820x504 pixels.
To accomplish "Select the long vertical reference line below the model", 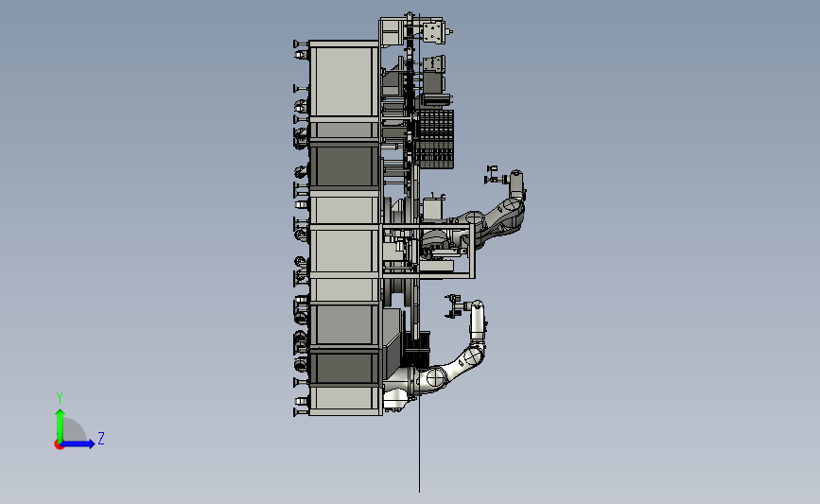I will point(419,453).
